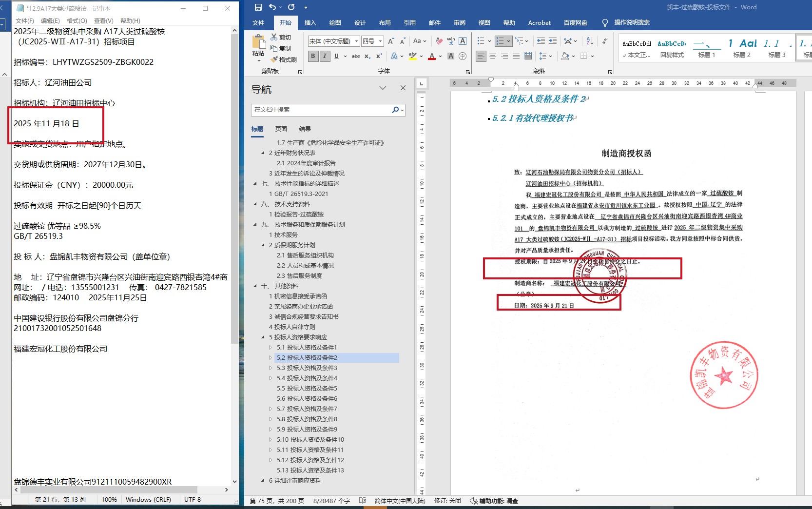Image resolution: width=812 pixels, height=509 pixels.
Task: Toggle bulleted list formatting
Action: pos(481,41)
